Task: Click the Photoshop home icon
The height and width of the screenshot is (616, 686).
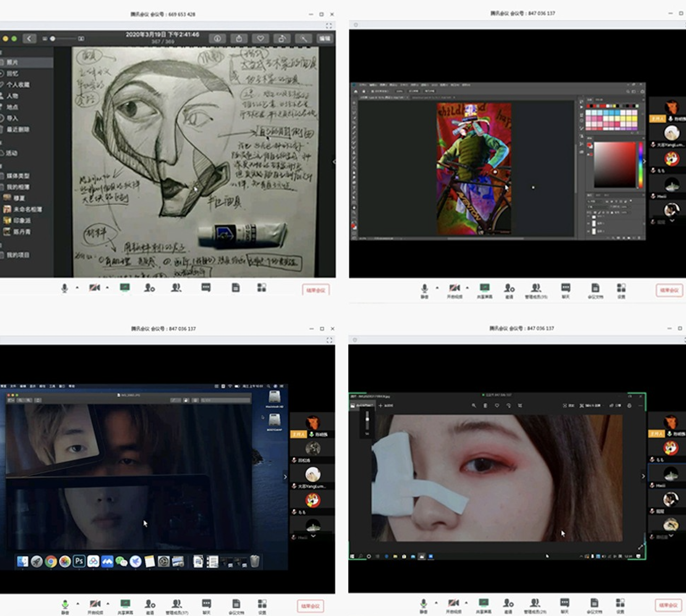Action: coord(355,91)
